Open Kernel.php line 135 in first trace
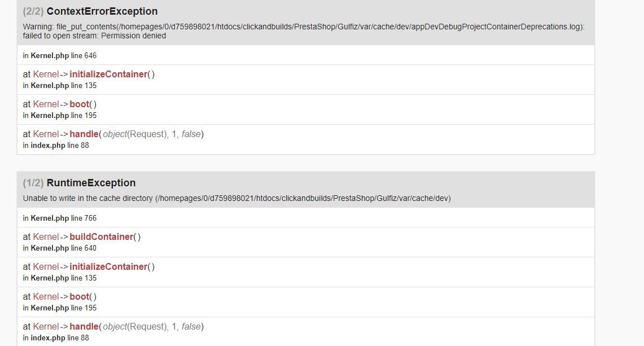Screen dimensions: 644x346 (x=60, y=85)
